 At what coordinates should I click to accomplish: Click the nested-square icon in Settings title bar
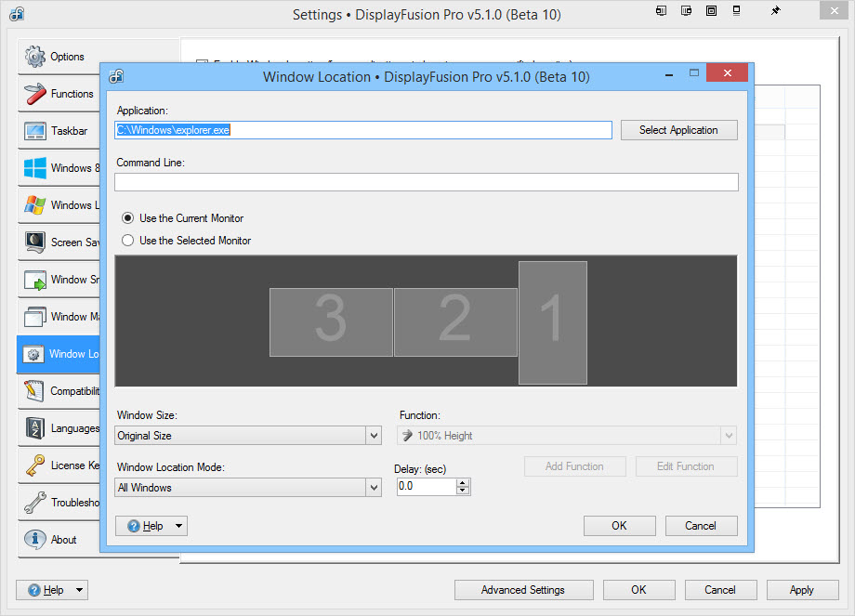point(711,11)
